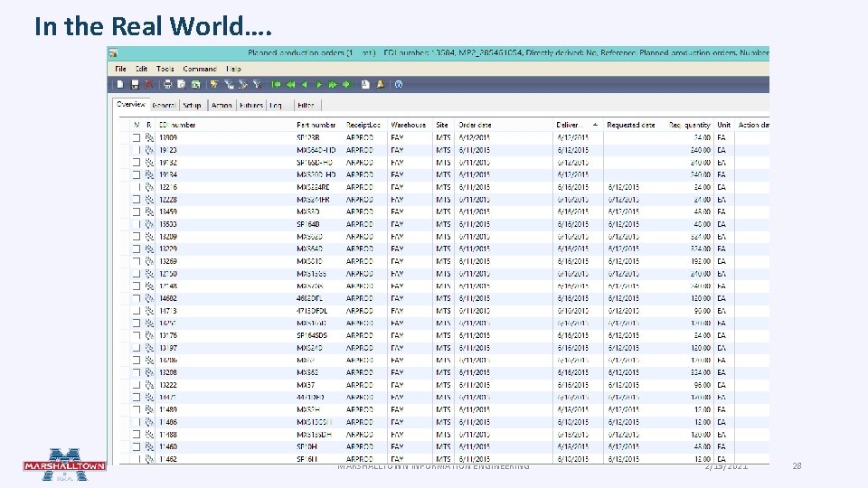This screenshot has width=868, height=488.
Task: Open the File menu
Action: coord(120,70)
